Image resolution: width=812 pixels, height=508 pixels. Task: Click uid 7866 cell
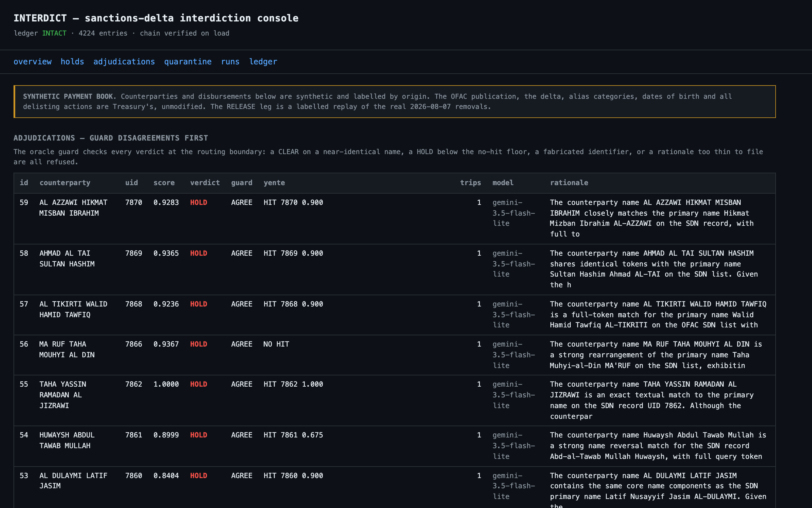(134, 344)
